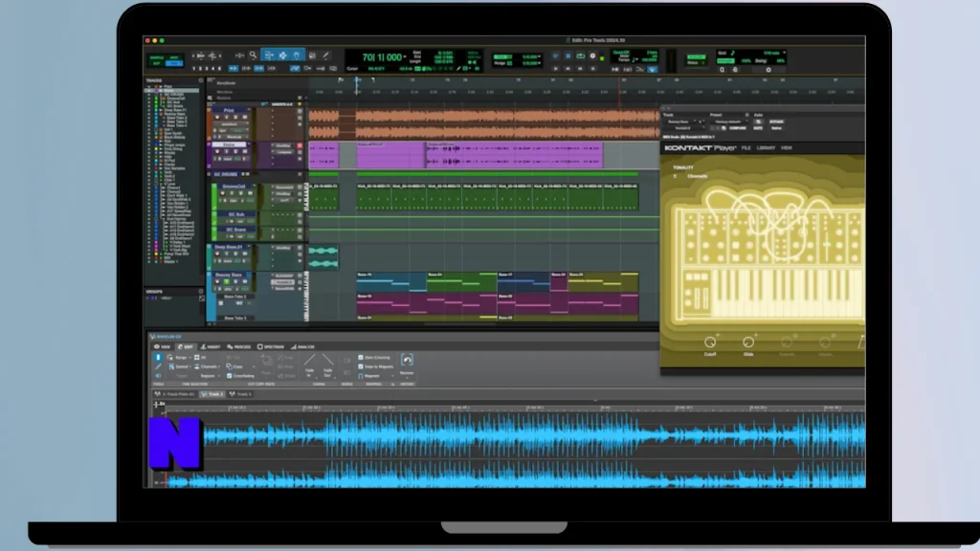The width and height of the screenshot is (980, 551).
Task: Switch to the INSERT tab in WaveLab
Action: click(x=211, y=346)
